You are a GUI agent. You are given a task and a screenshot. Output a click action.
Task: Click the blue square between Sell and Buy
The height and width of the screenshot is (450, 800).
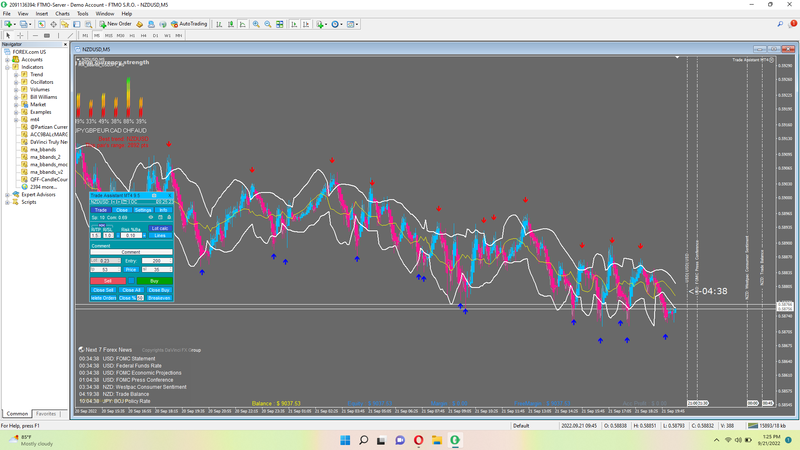pyautogui.click(x=131, y=281)
